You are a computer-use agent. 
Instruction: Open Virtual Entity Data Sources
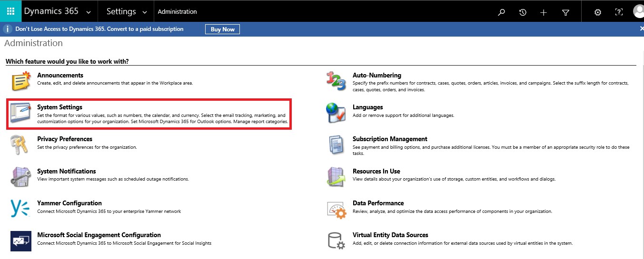pos(390,235)
